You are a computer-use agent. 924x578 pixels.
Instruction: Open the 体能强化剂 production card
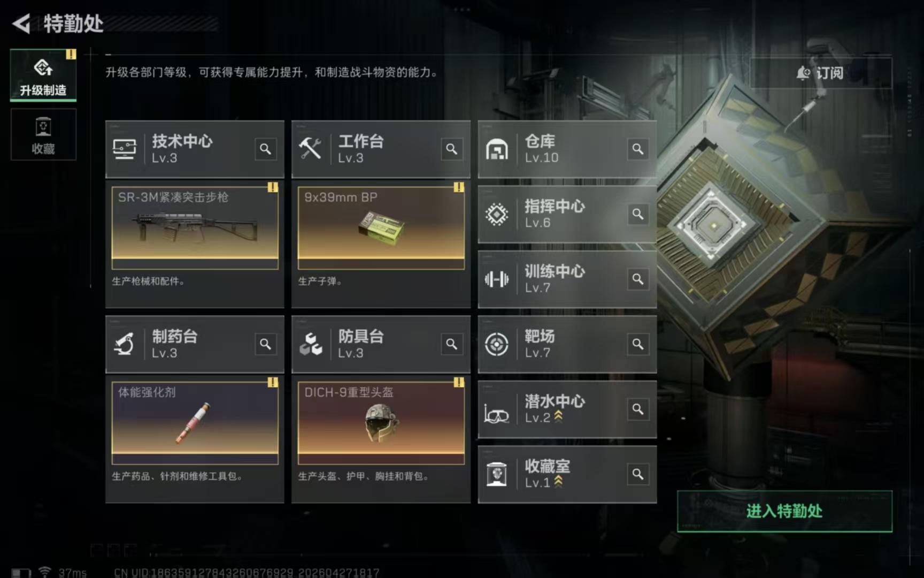[x=195, y=422]
